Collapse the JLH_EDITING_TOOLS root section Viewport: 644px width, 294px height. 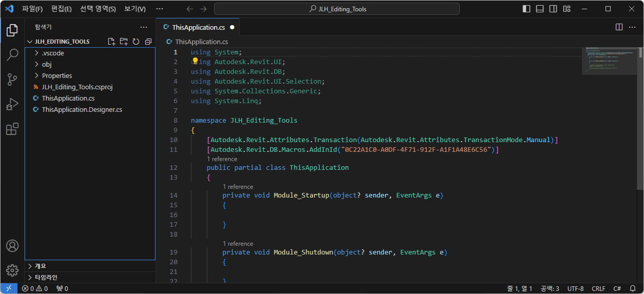click(x=62, y=42)
